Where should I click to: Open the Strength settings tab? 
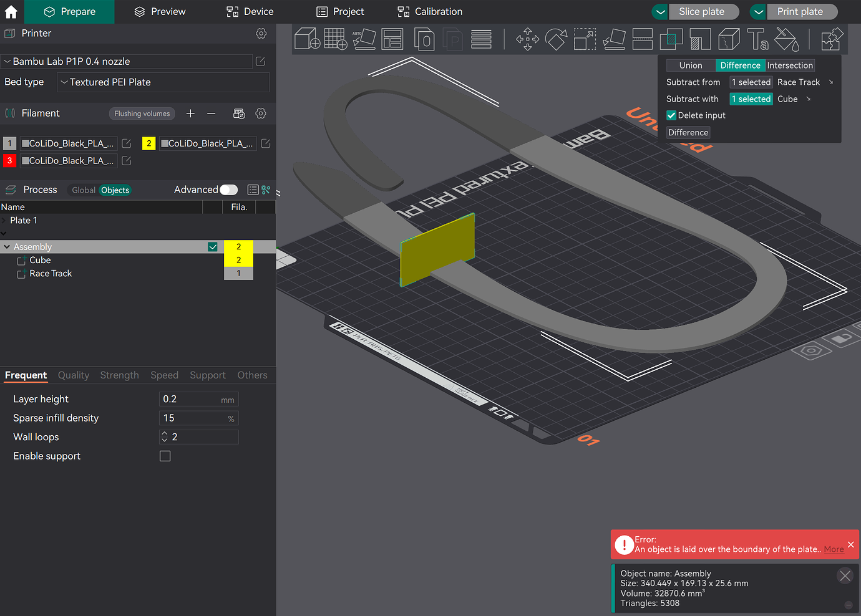point(119,375)
